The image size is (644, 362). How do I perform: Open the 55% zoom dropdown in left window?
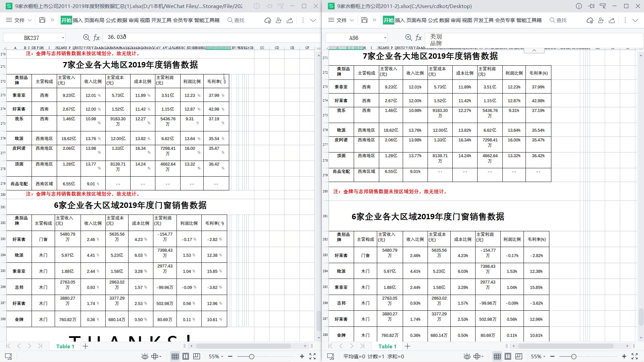pyautogui.click(x=216, y=356)
